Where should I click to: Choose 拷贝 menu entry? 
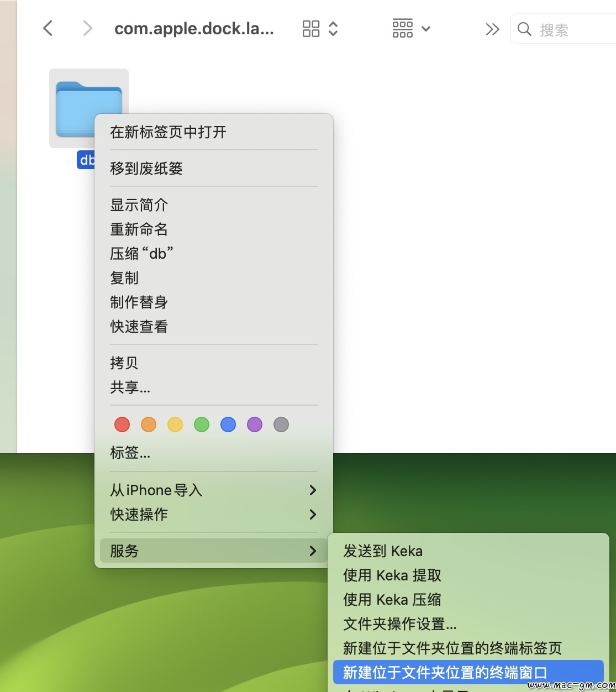(x=214, y=363)
